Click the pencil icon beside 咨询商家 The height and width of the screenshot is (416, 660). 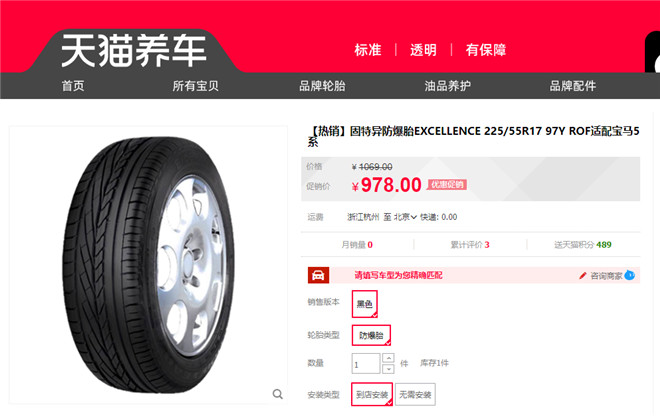click(x=583, y=276)
